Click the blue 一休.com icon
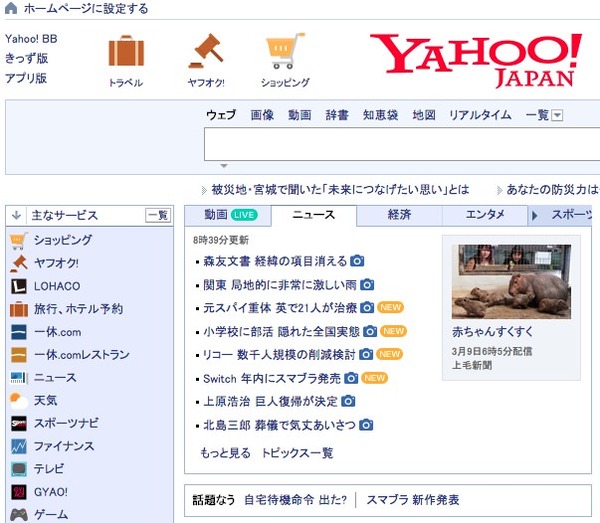This screenshot has width=600, height=523. pyautogui.click(x=18, y=332)
